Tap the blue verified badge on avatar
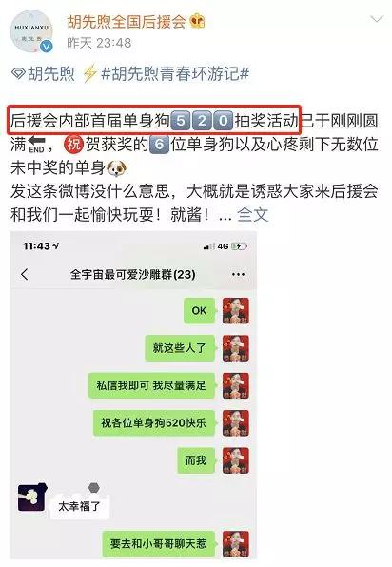Image resolution: width=392 pixels, height=567 pixels. [x=47, y=47]
